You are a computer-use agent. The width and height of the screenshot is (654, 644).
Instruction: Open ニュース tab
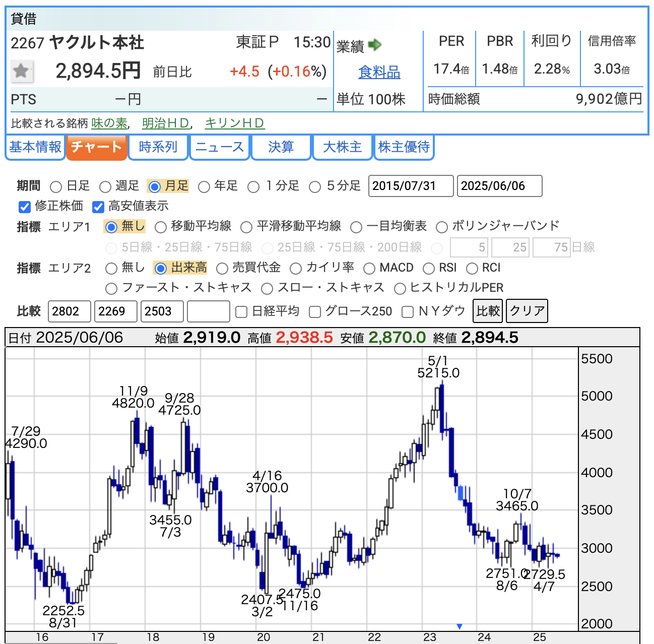point(220,147)
